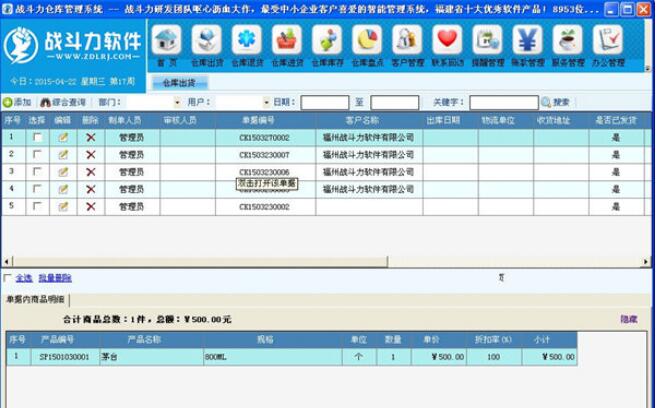Delete row 1 with red X
The image size is (657, 408).
click(x=91, y=137)
